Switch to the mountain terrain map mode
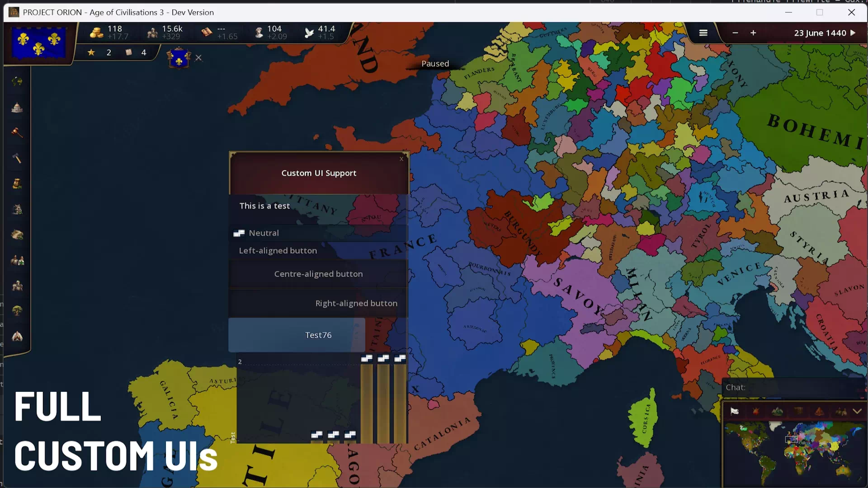The height and width of the screenshot is (488, 868). [777, 411]
